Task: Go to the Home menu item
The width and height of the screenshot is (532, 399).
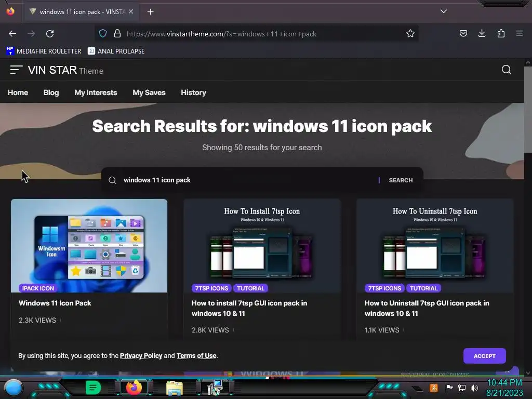Action: pyautogui.click(x=18, y=92)
